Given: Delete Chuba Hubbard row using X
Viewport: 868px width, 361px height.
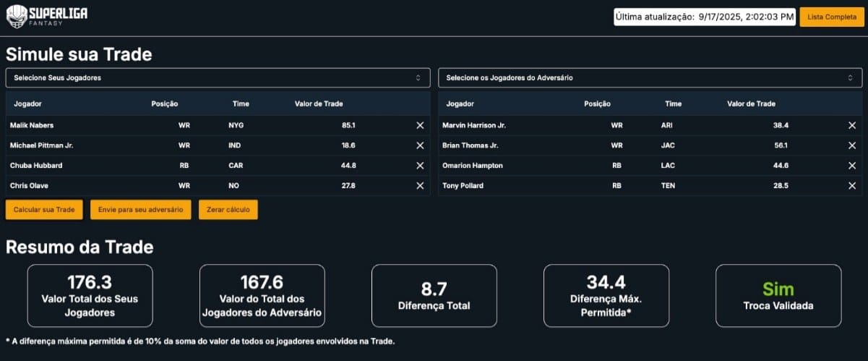Looking at the screenshot, I should [x=420, y=166].
